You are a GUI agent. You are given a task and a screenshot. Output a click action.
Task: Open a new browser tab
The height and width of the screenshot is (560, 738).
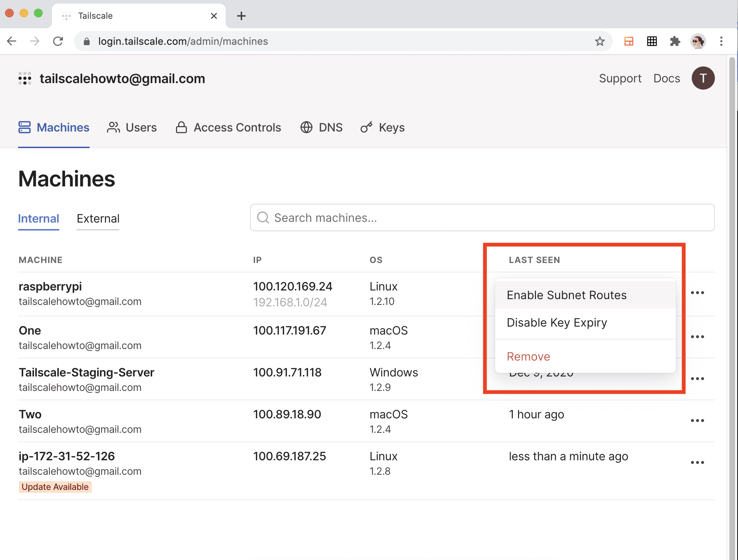point(241,16)
